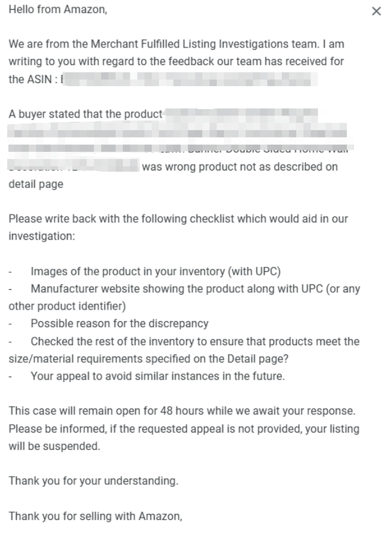Click the "Possible reason for the discrepancy" item
392x535 pixels.
[x=119, y=324]
